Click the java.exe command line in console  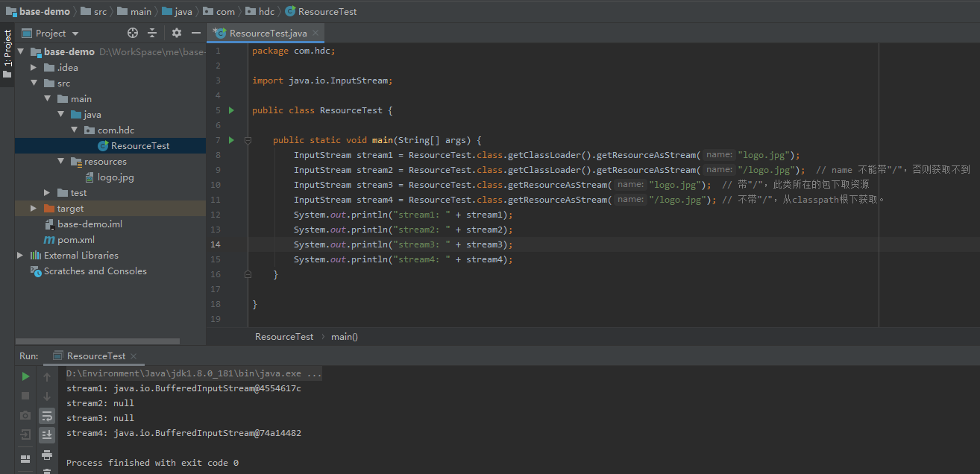(x=194, y=373)
